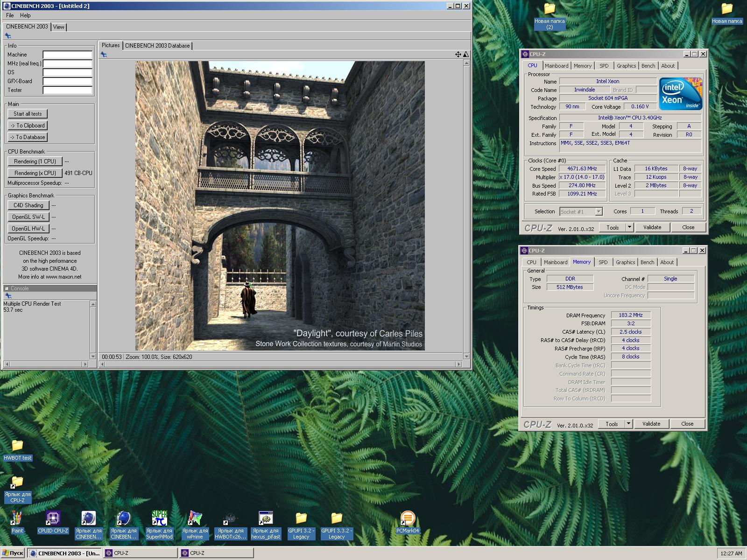Click the Daylight rendered image
Viewport: 747px width, 560px height.
click(x=280, y=206)
